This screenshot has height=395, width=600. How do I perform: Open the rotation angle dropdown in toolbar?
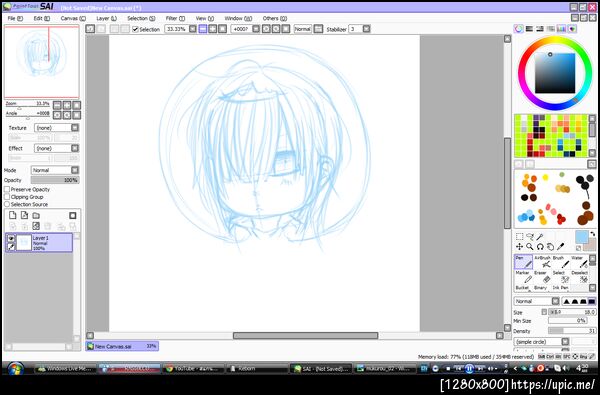256,29
